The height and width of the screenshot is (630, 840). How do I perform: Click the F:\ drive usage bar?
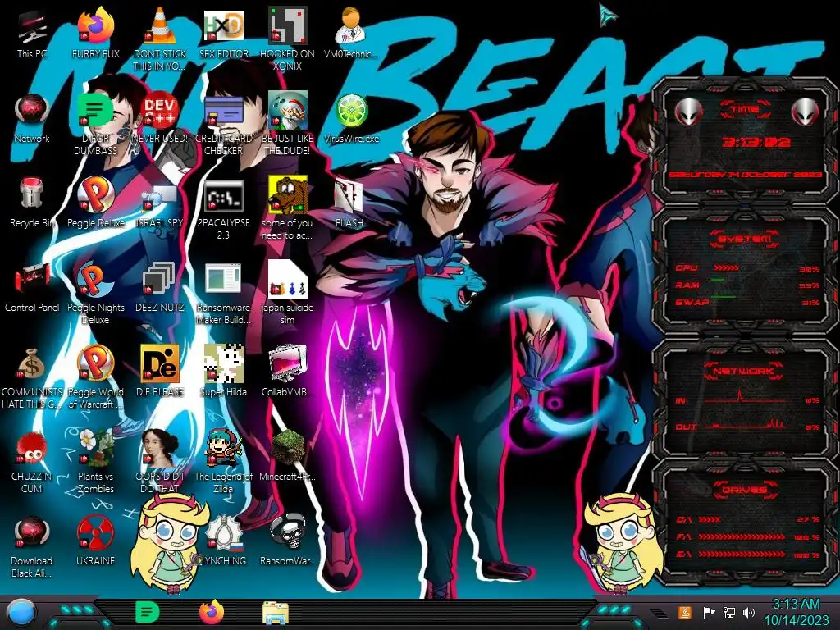pyautogui.click(x=742, y=536)
